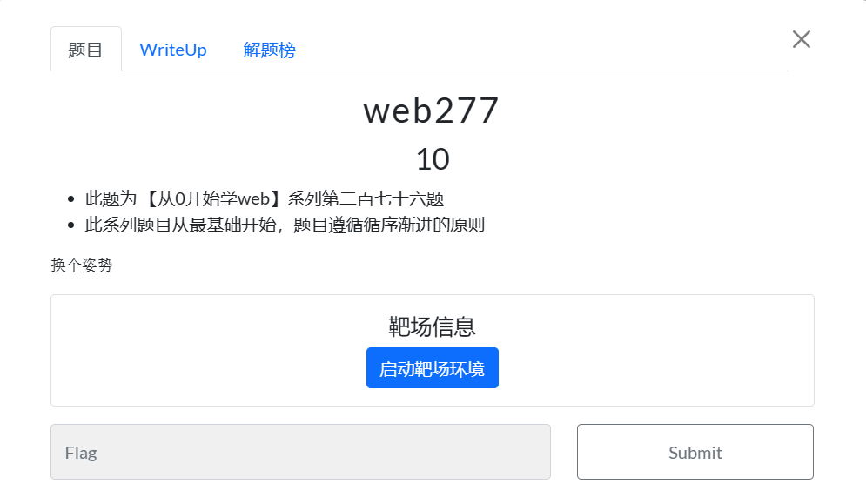Select the 题目 tab
The width and height of the screenshot is (866, 504).
click(x=85, y=50)
